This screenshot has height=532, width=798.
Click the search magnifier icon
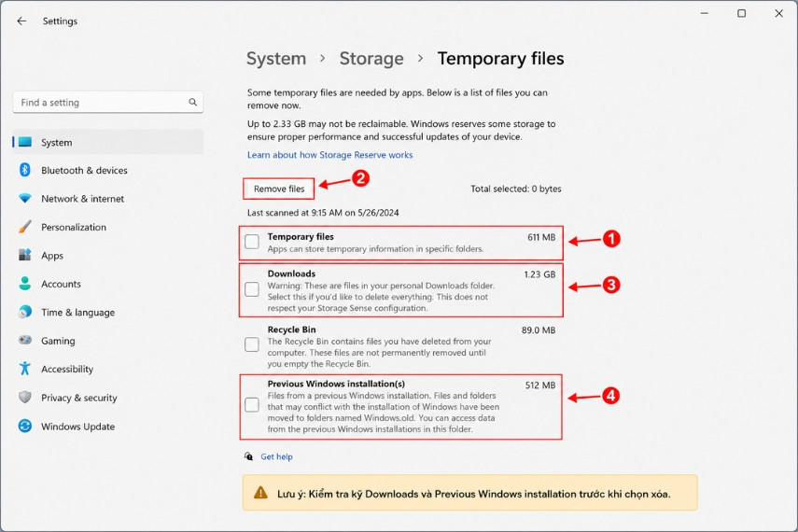coord(193,103)
